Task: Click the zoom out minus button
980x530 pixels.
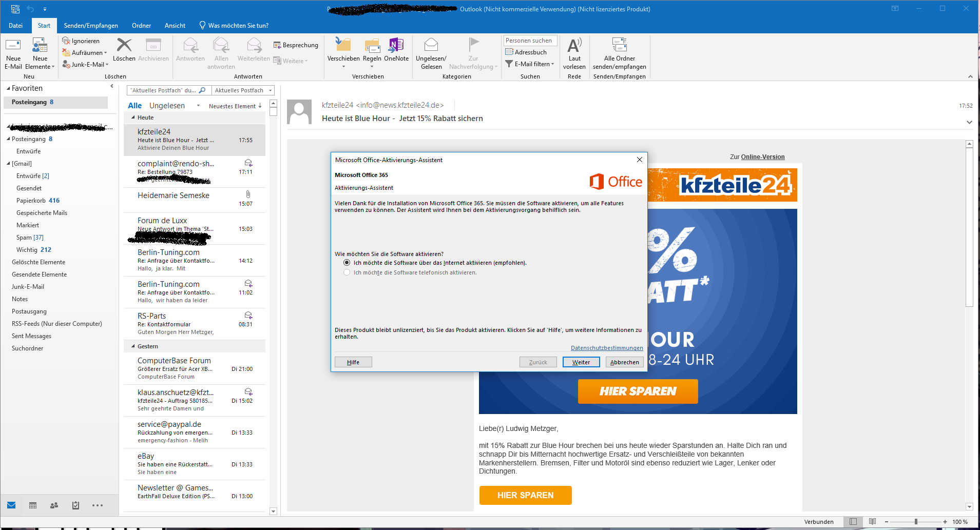Action: click(x=886, y=521)
